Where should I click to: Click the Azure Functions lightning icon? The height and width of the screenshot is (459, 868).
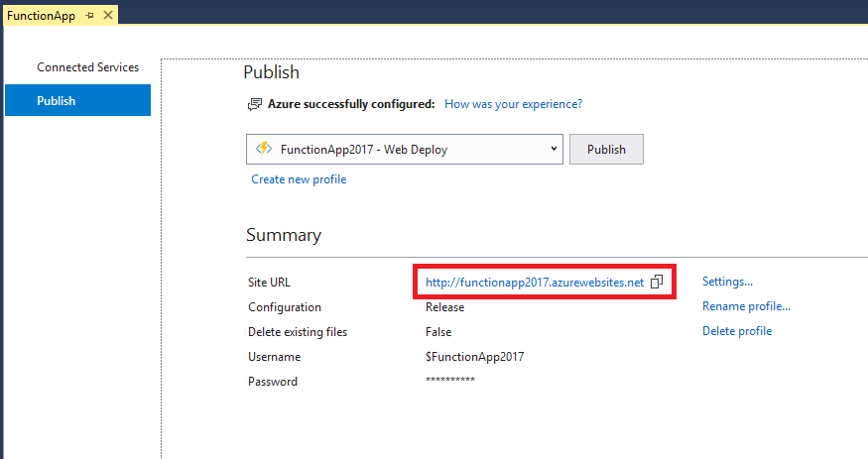264,148
